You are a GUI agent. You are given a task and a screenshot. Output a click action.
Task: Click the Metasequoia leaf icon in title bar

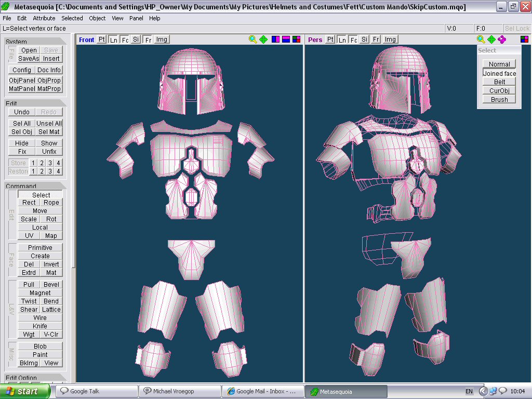click(5, 6)
